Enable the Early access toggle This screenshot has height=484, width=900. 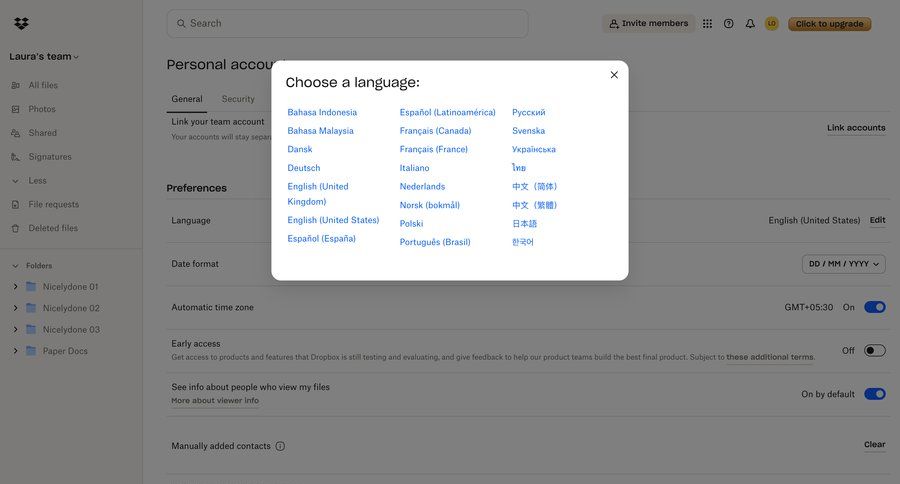(x=874, y=351)
